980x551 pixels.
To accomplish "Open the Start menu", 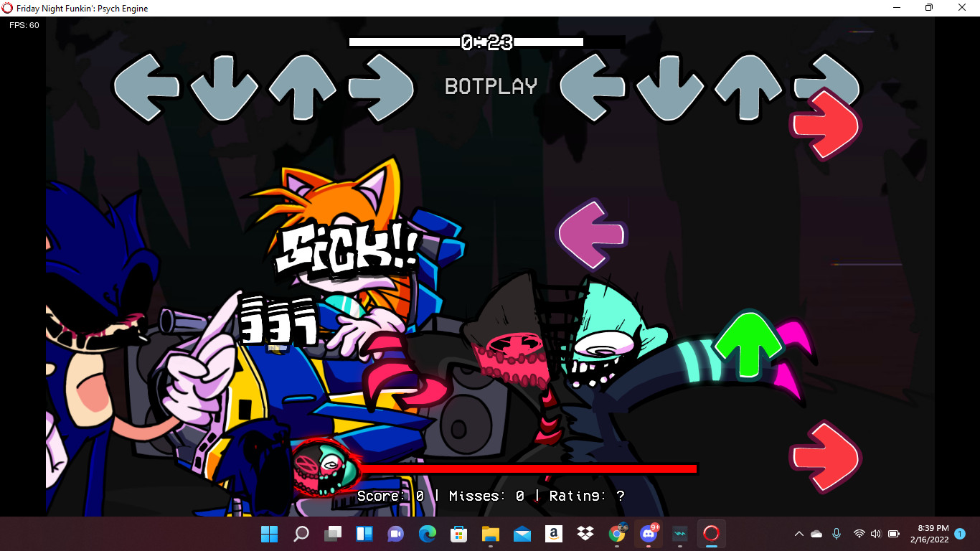I will point(269,533).
